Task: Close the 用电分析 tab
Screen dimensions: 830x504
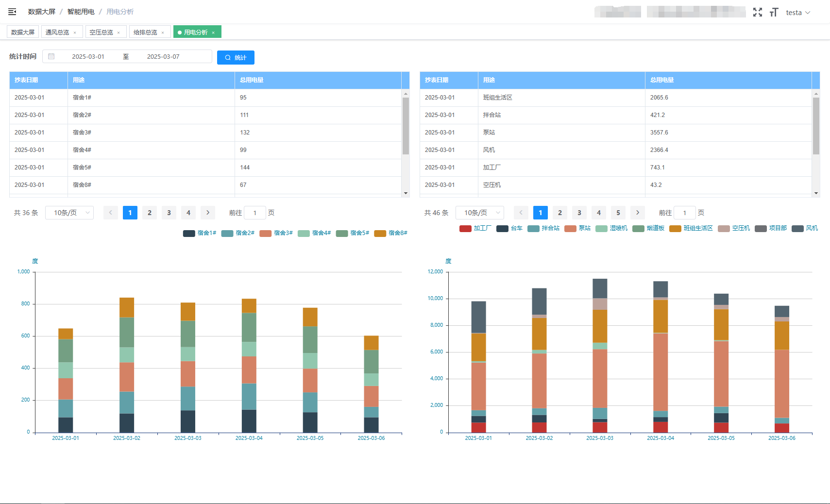Action: coord(213,33)
